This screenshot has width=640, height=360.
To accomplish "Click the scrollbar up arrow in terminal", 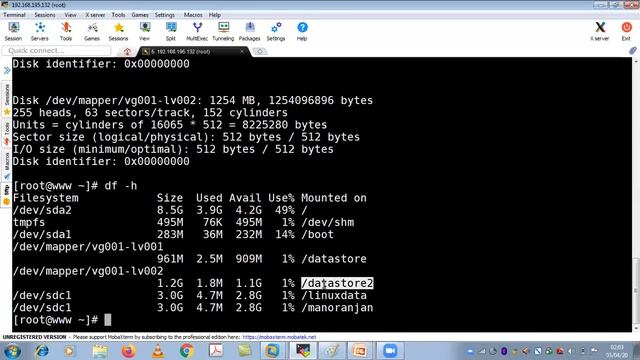I will coord(636,61).
